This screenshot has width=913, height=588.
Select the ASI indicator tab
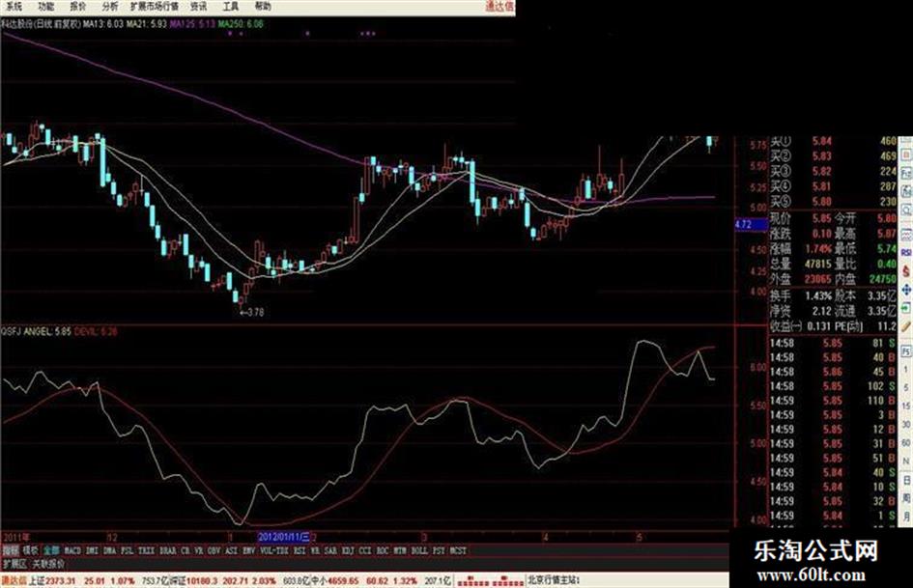pyautogui.click(x=231, y=550)
